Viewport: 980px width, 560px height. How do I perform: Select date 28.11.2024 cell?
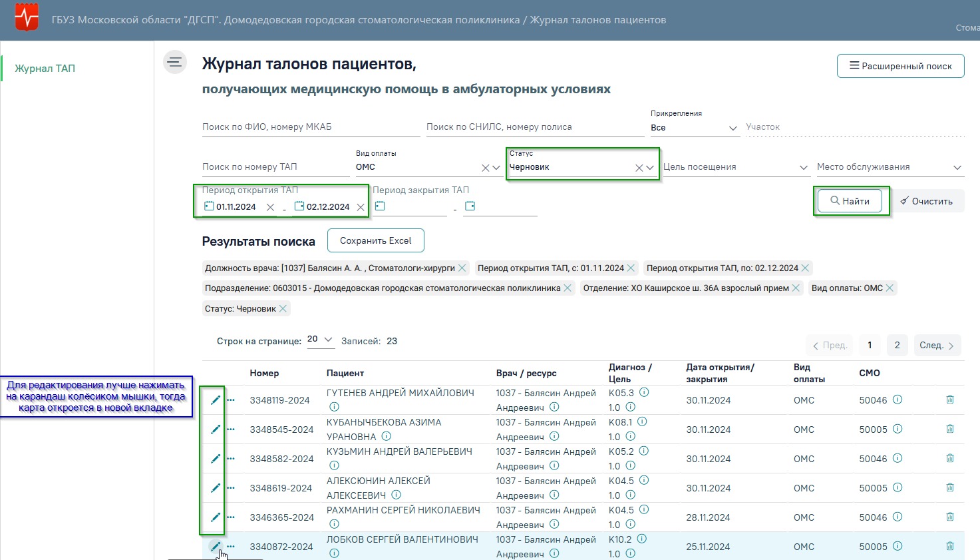click(x=709, y=517)
